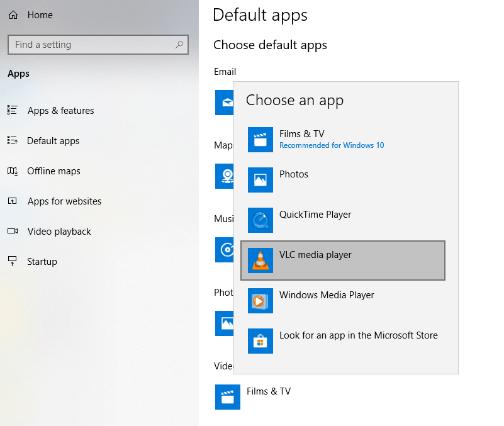The width and height of the screenshot is (504, 426).
Task: Click the Home house icon
Action: click(x=13, y=15)
